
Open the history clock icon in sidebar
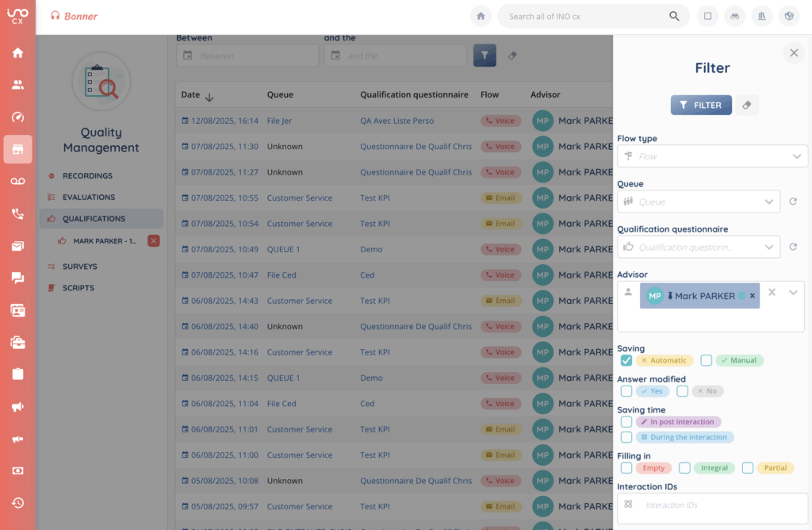17,502
